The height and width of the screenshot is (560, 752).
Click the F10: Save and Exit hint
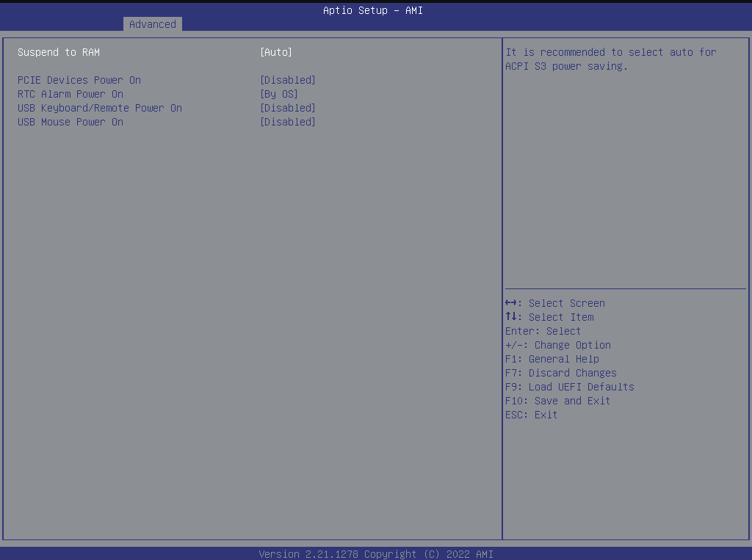coord(558,401)
